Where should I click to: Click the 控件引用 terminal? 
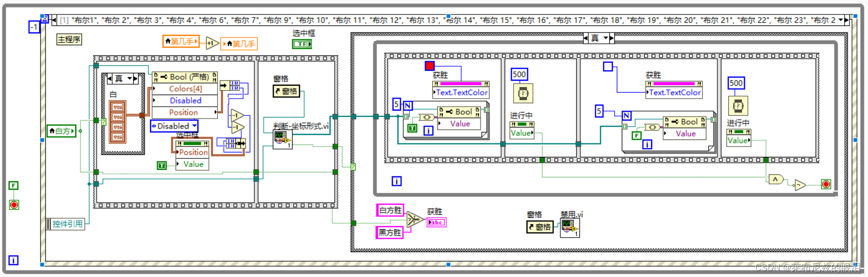65,224
